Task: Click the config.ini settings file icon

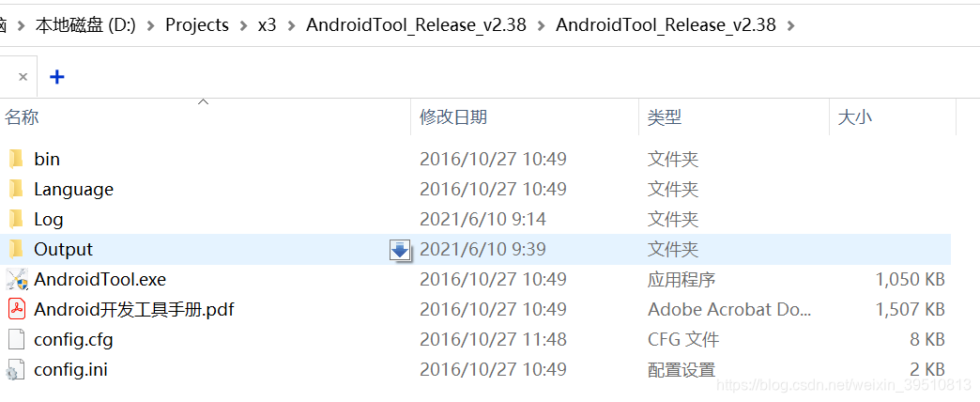Action: pos(16,369)
